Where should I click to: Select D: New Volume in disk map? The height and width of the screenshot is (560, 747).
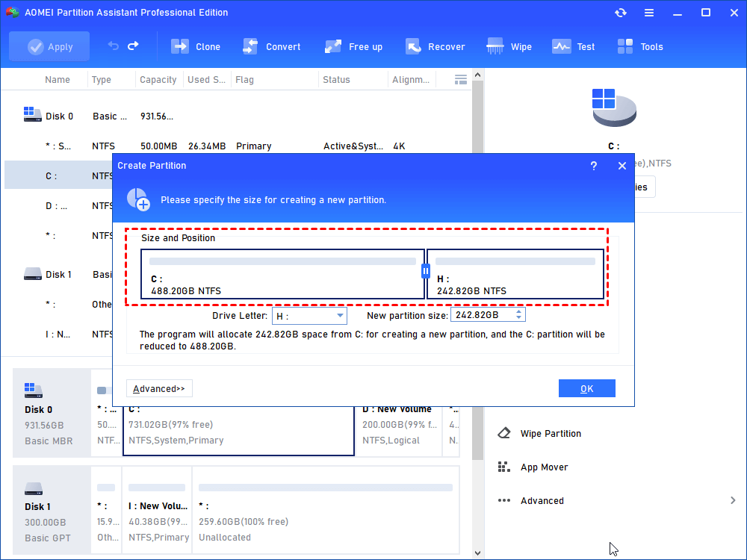point(398,432)
